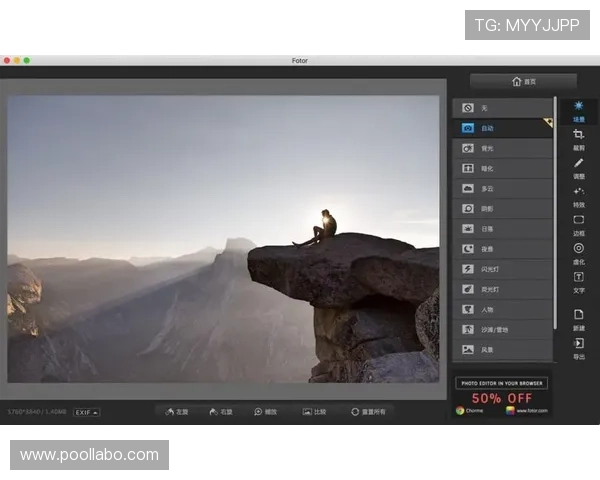Open the Adjust (调整) pencil tool
The height and width of the screenshot is (480, 600).
pyautogui.click(x=578, y=167)
